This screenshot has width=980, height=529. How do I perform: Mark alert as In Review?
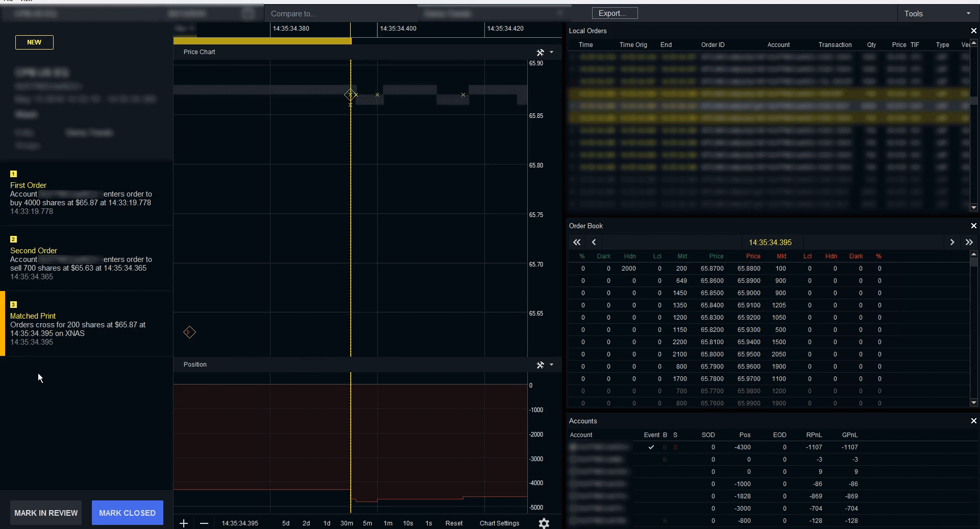click(46, 513)
